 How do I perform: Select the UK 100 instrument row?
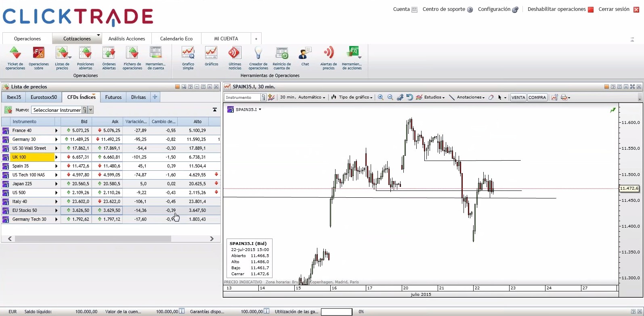point(111,157)
